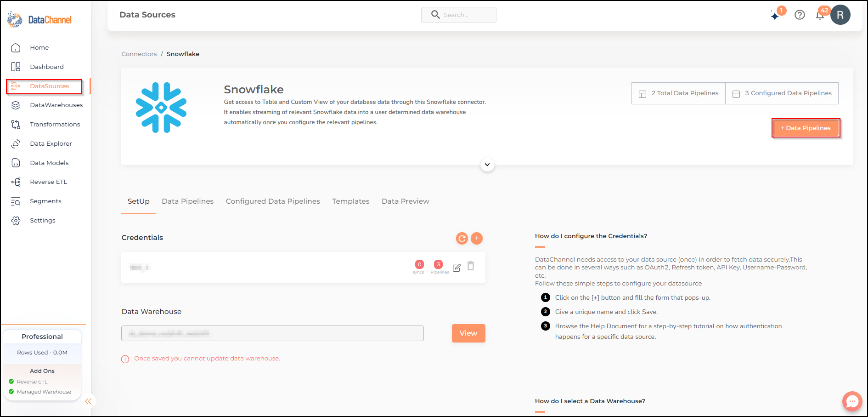Click the Add Ons heading
Viewport: 868px width, 417px height.
[x=42, y=371]
